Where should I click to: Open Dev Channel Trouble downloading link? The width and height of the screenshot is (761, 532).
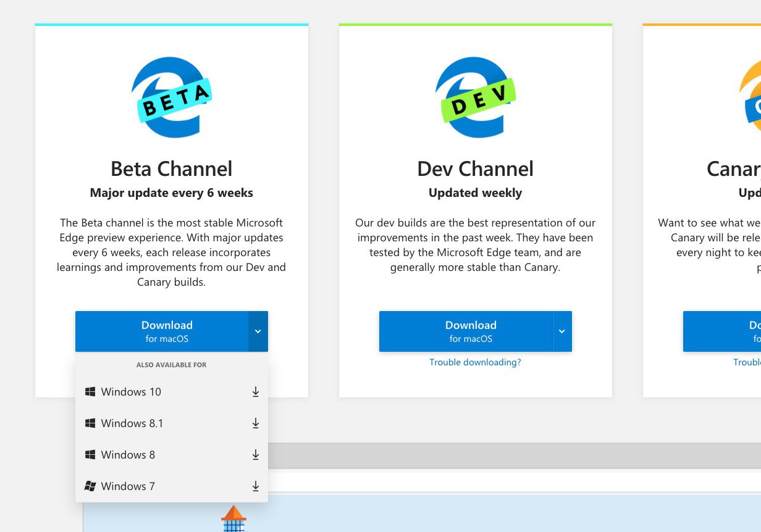(475, 362)
